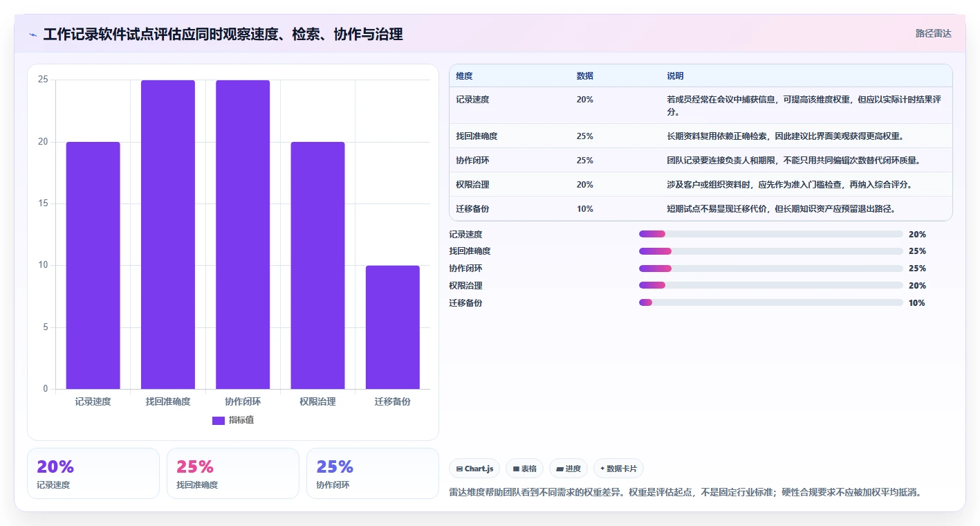
Task: Click the 权限治理 bar in the chart
Action: [317, 265]
